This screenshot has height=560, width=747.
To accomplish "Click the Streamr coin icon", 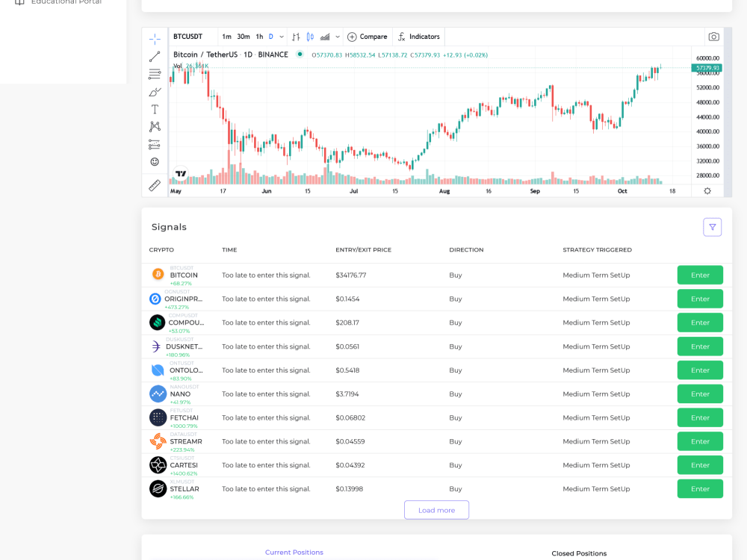I will (x=158, y=441).
